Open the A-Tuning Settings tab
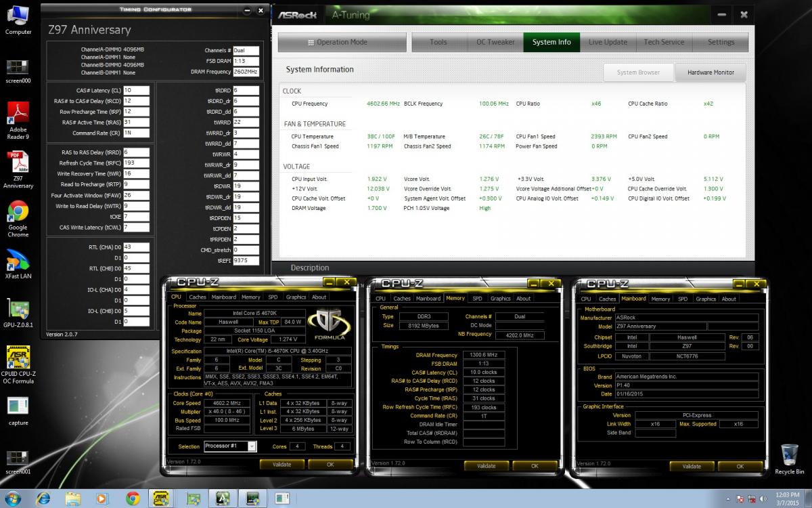The image size is (812, 508). coord(721,42)
